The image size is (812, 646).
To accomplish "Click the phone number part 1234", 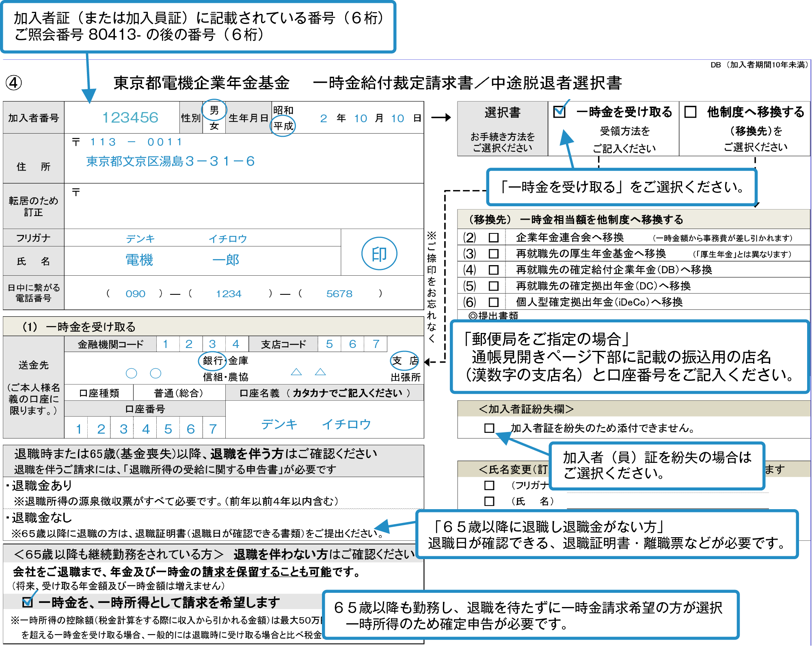I will [x=229, y=294].
